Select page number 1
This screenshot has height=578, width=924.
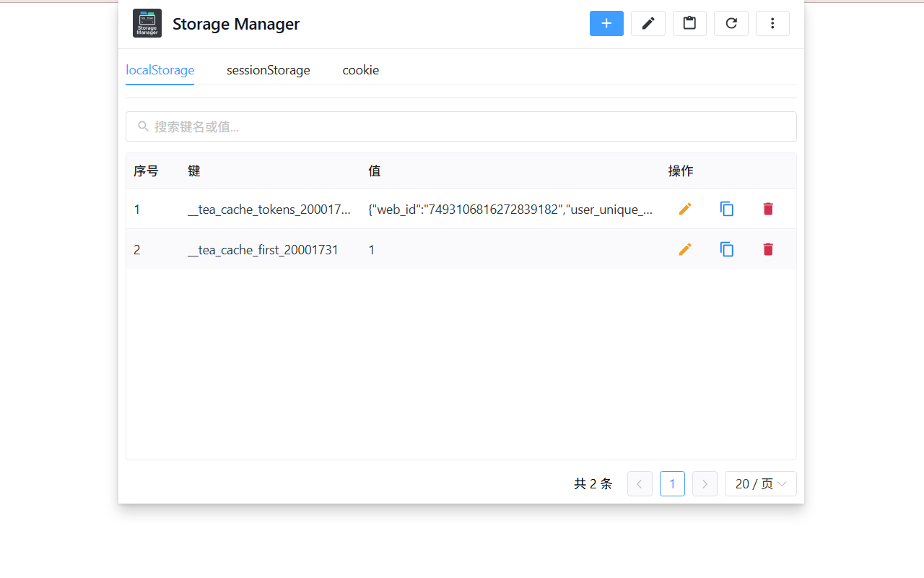672,484
